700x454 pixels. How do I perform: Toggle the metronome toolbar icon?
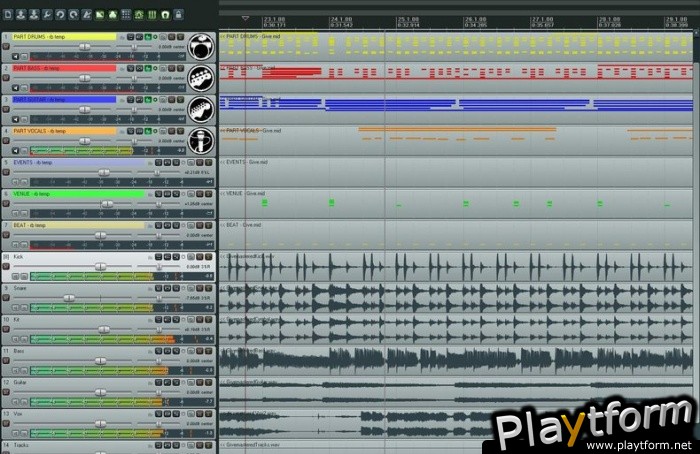87,15
